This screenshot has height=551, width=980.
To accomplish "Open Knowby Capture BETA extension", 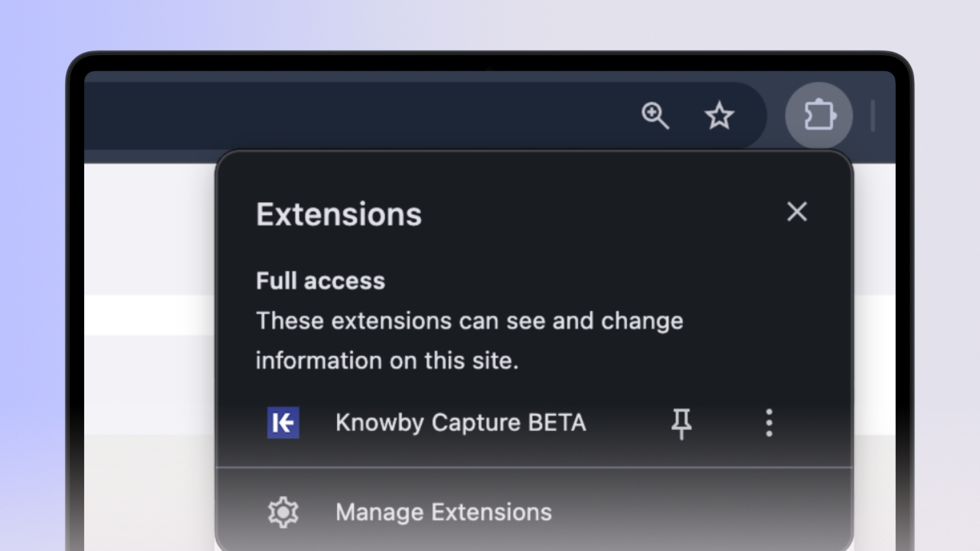I will click(x=460, y=422).
